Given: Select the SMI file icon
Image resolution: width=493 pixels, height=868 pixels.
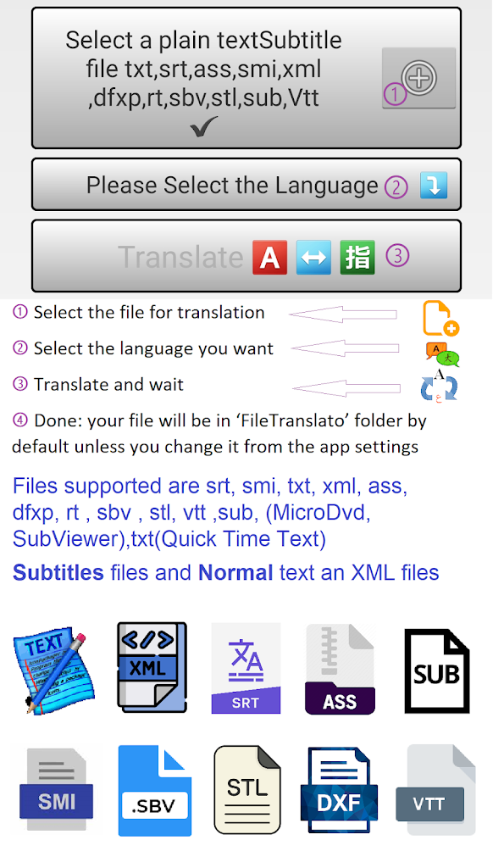Looking at the screenshot, I should point(57,789).
